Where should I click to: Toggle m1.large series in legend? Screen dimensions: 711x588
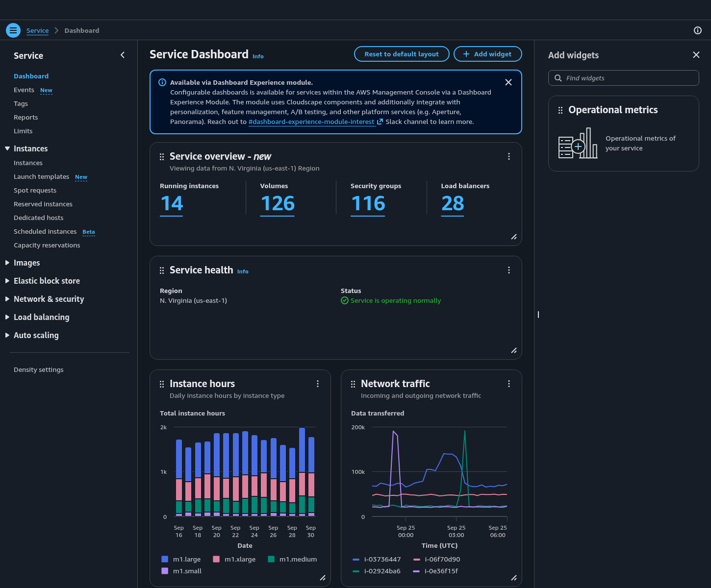181,559
